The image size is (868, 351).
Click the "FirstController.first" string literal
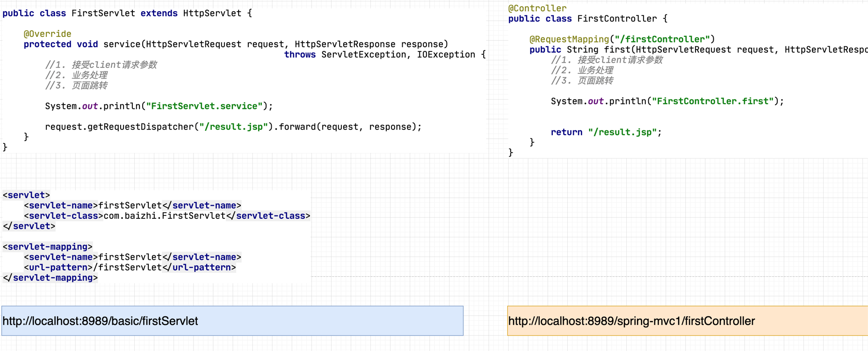[713, 101]
